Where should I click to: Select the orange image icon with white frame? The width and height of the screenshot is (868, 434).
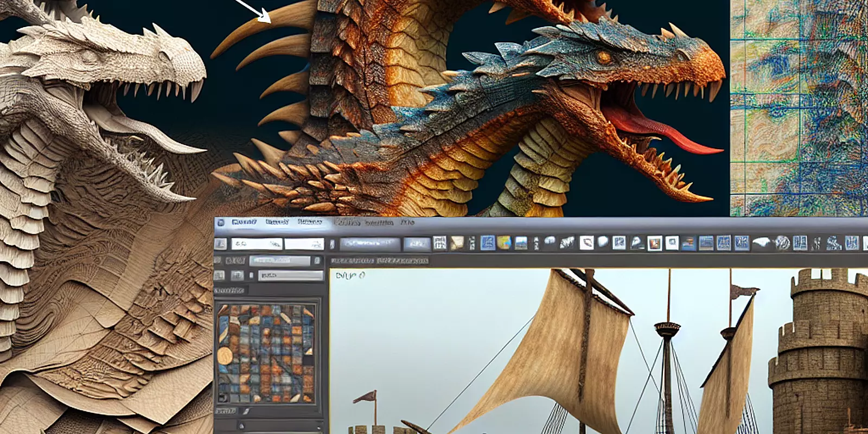click(x=655, y=243)
